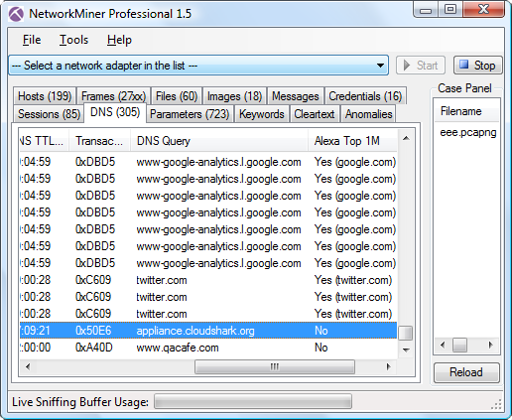This screenshot has height=420, width=512.
Task: Switch to the Images (18) tab
Action: tap(234, 96)
